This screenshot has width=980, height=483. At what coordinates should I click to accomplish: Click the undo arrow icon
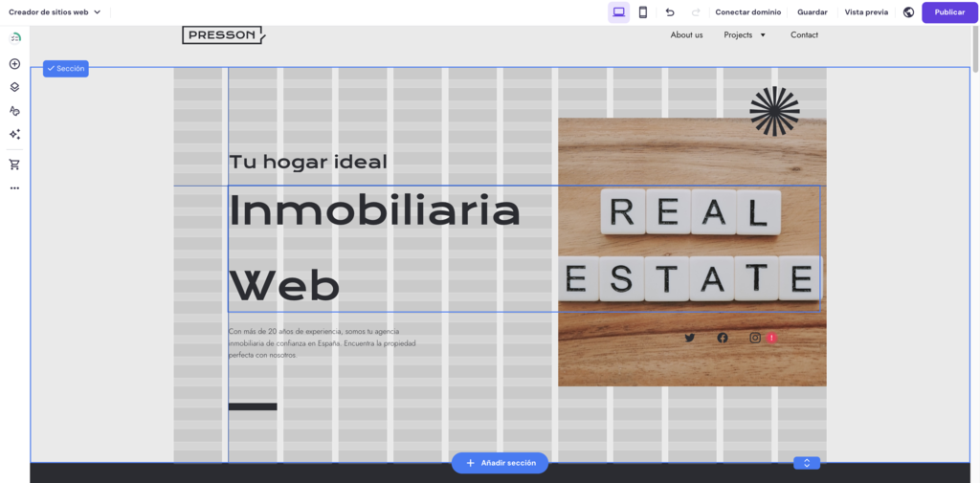(x=670, y=12)
